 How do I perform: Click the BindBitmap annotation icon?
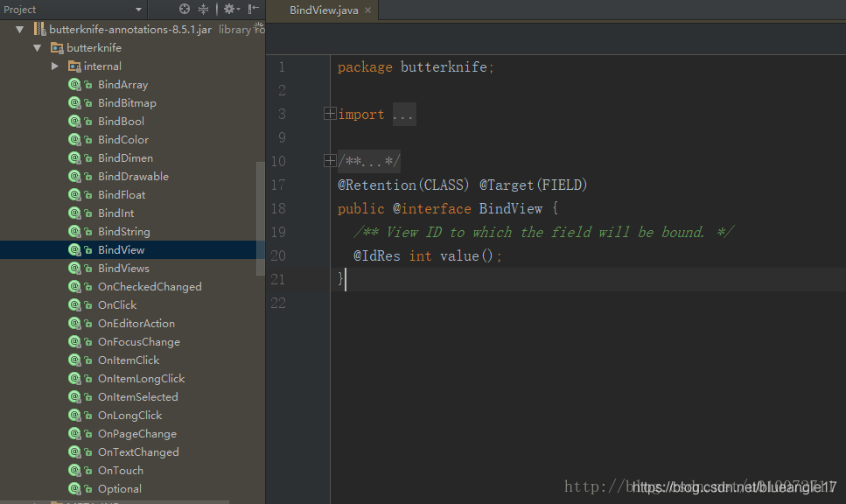[75, 103]
